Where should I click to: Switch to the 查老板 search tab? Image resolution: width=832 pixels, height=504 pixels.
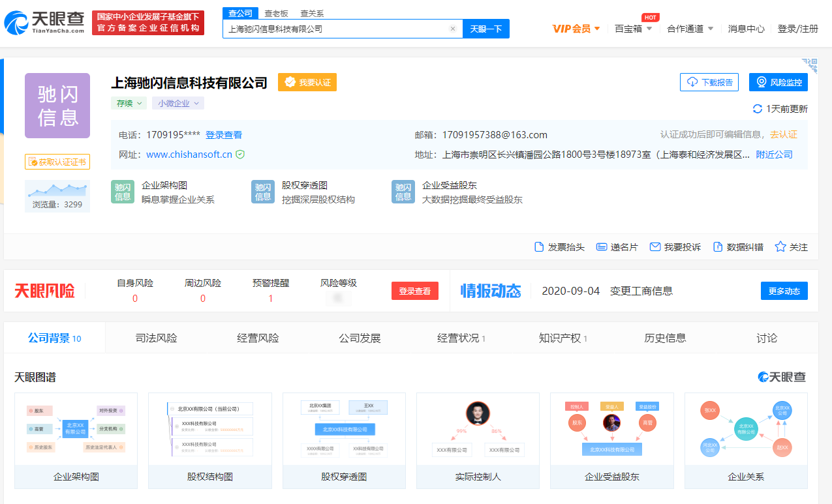click(x=276, y=13)
